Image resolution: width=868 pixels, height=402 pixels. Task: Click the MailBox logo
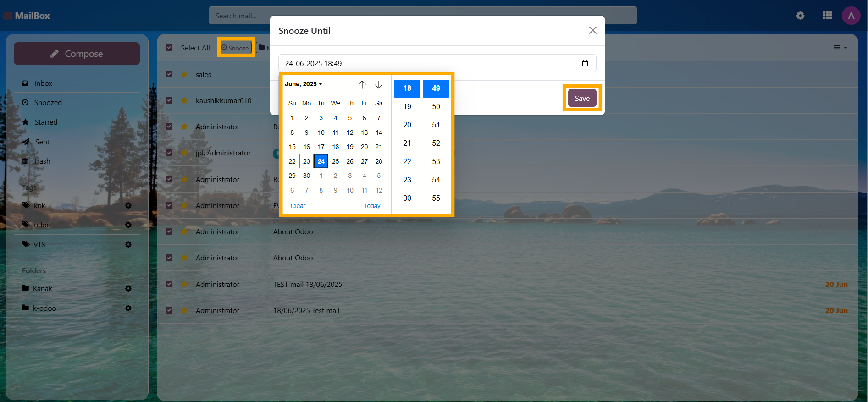point(27,16)
